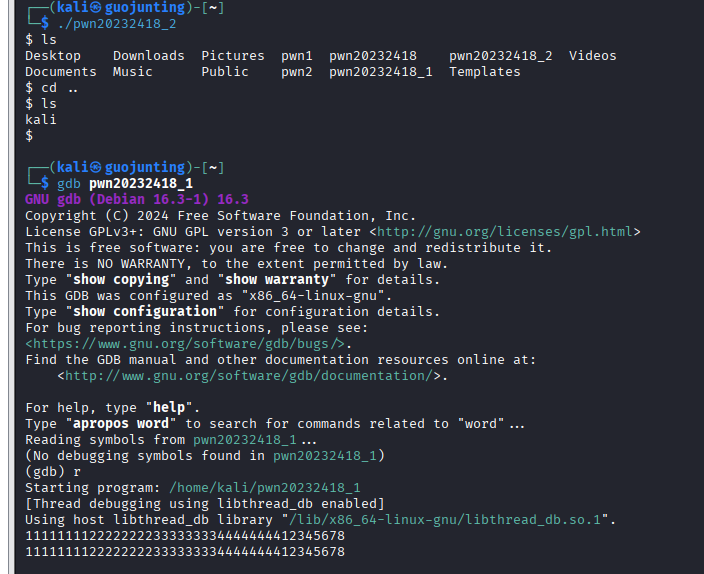704x574 pixels.
Task: Click the bold 'help' text
Action: click(169, 407)
